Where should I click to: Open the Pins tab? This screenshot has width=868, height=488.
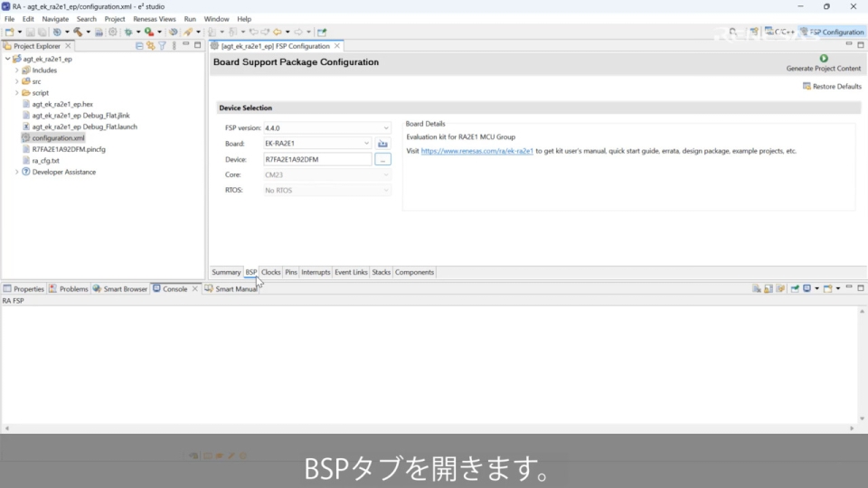click(290, 272)
